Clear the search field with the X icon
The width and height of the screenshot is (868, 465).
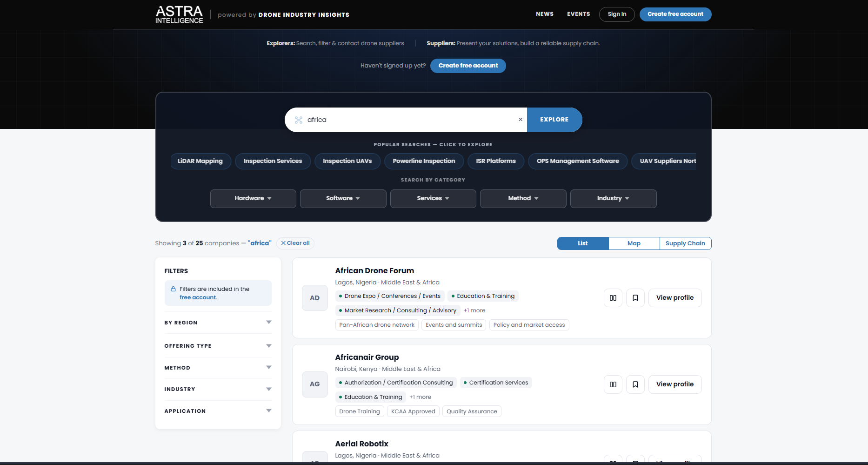coord(521,120)
